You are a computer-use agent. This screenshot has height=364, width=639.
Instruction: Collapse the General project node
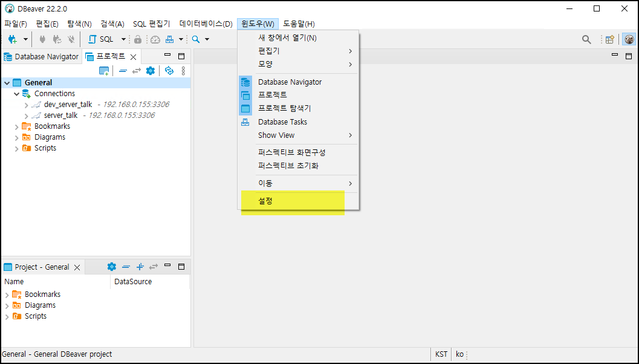(x=7, y=83)
